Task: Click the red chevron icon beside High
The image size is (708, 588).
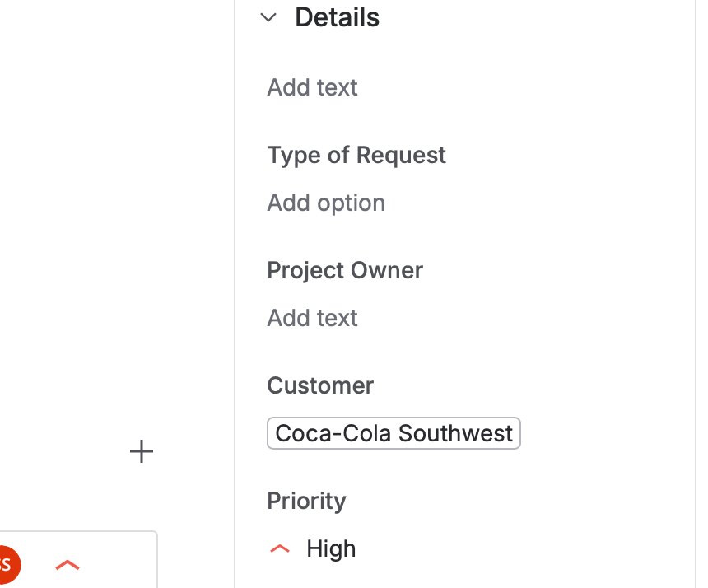Action: pyautogui.click(x=280, y=548)
